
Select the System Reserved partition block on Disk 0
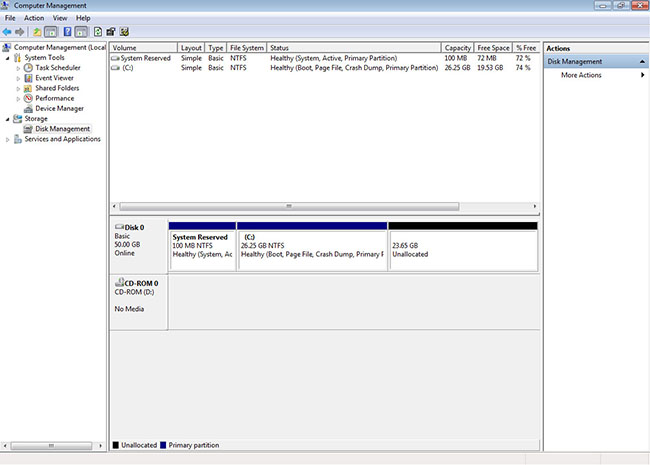coord(203,247)
